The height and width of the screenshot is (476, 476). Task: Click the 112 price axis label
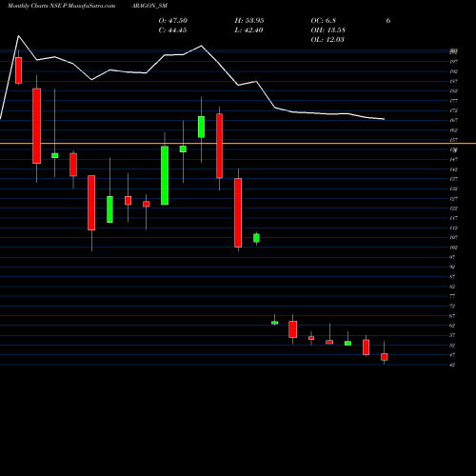[454, 228]
